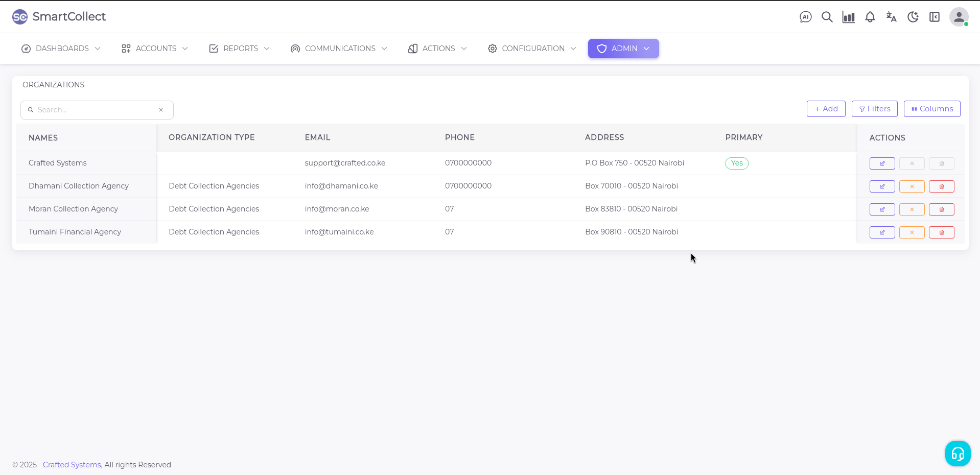Open the user profile avatar
Image resolution: width=980 pixels, height=475 pixels.
tap(959, 17)
